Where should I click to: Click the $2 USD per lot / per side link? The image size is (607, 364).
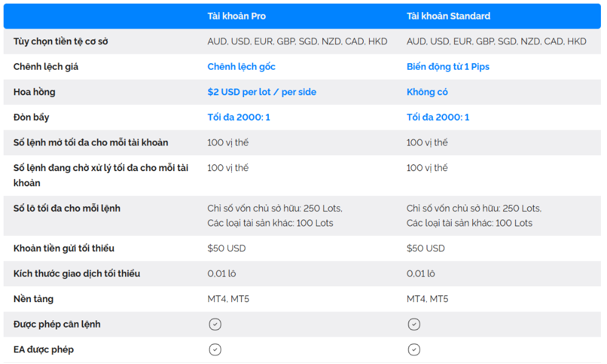[x=262, y=92]
